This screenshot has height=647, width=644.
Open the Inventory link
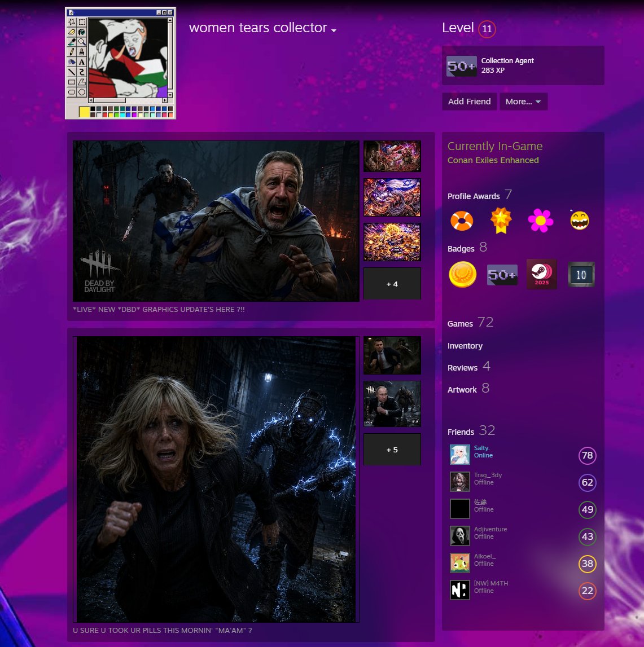[x=465, y=346]
